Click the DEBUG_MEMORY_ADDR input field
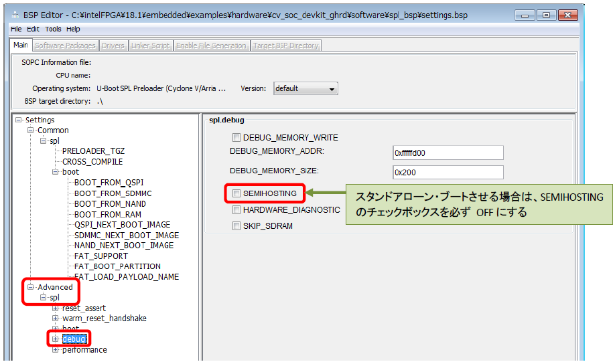Image resolution: width=615 pixels, height=364 pixels. [448, 153]
